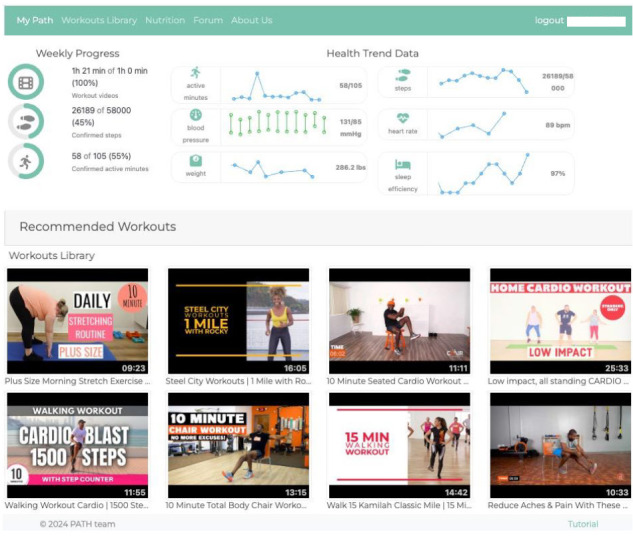Screen dimensions: 633x540
Task: Click the 'Reduce Aches & Pain With These' title
Action: (x=558, y=505)
